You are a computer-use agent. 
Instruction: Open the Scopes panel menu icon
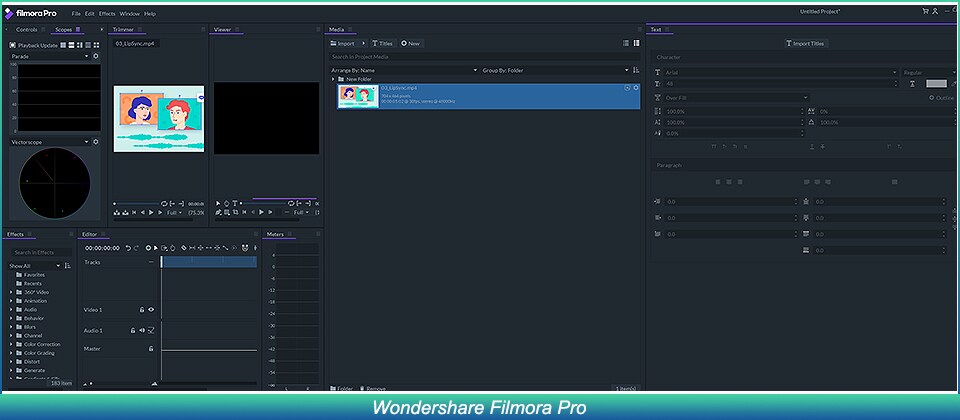point(78,29)
